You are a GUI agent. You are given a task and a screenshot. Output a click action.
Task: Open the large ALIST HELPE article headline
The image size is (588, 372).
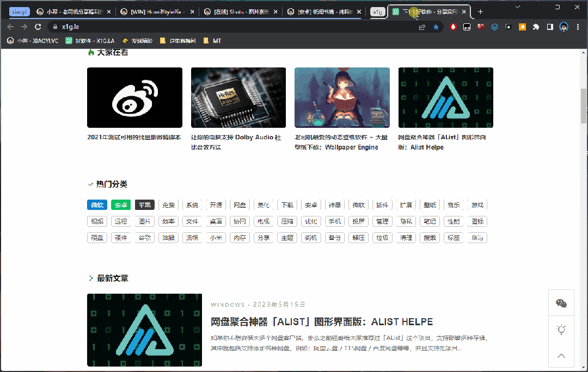click(322, 322)
